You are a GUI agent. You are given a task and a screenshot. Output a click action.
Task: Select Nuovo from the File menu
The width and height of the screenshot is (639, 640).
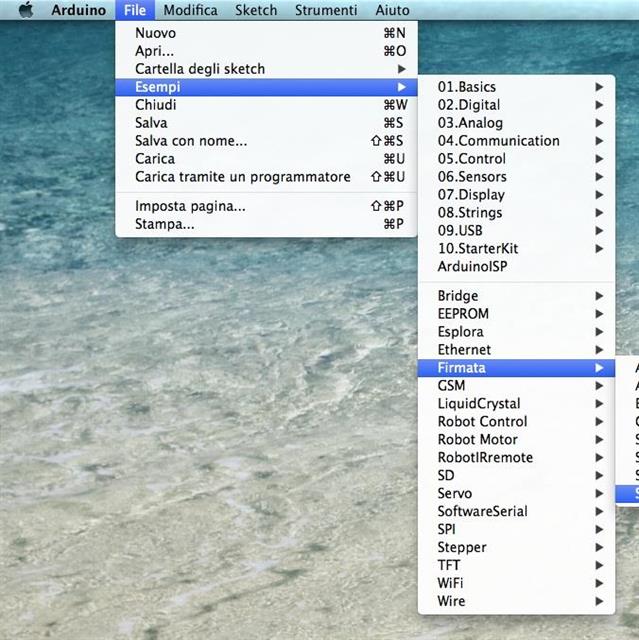[155, 33]
